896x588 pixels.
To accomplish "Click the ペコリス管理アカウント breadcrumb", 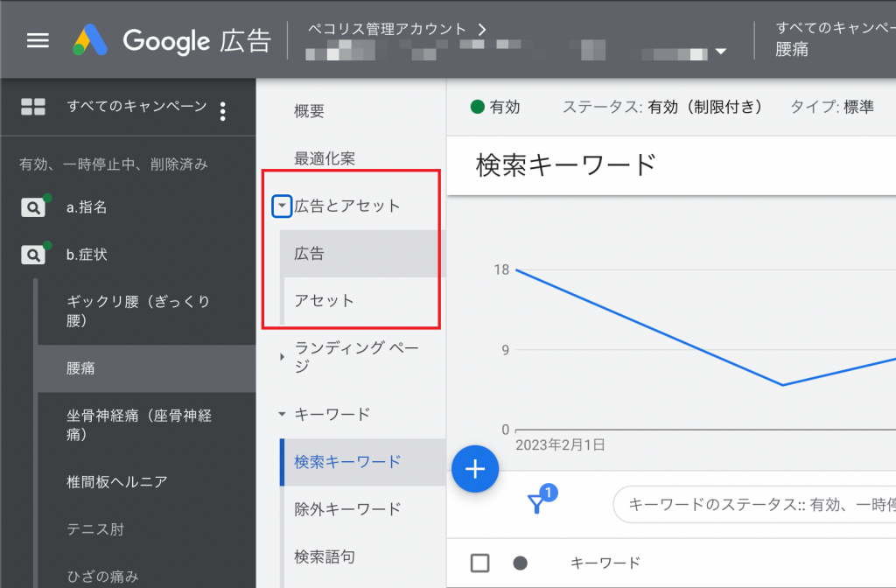I will (387, 29).
